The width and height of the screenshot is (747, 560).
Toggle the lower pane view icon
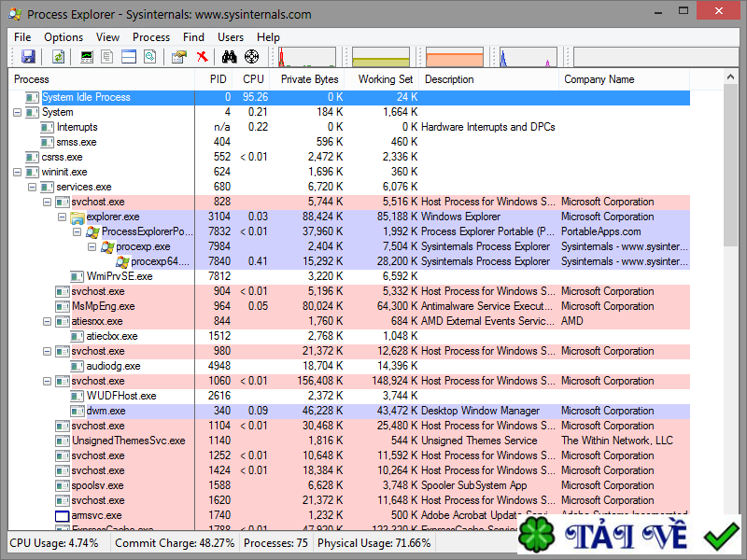pos(128,56)
